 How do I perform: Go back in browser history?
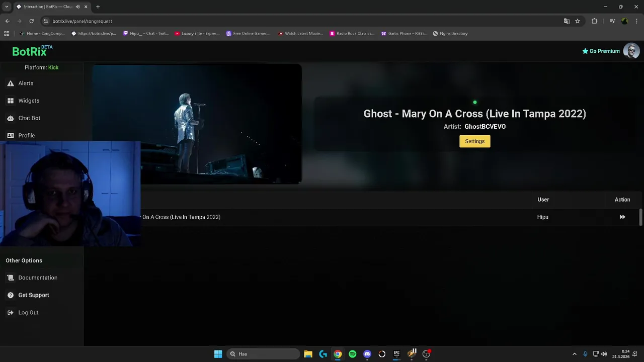pos(7,21)
